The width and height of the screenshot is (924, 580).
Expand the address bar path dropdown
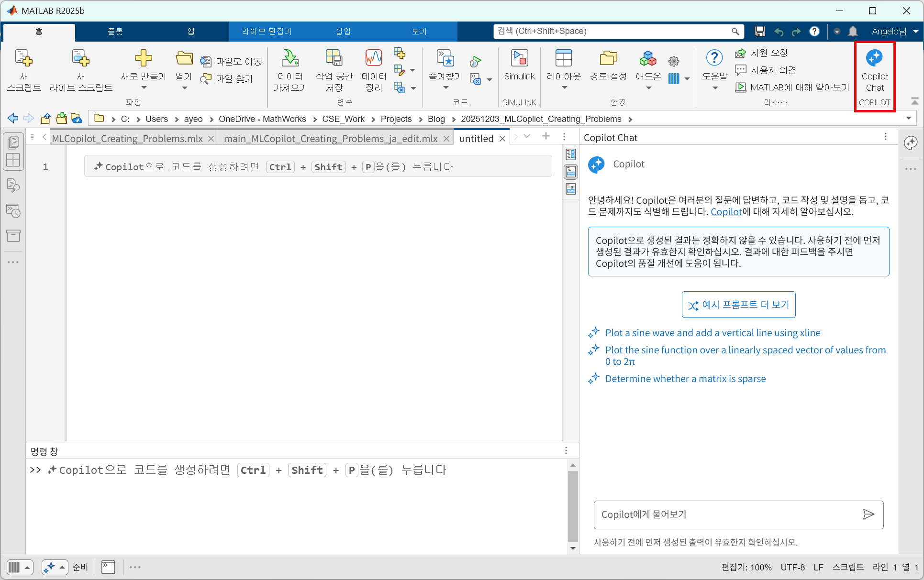pyautogui.click(x=908, y=119)
